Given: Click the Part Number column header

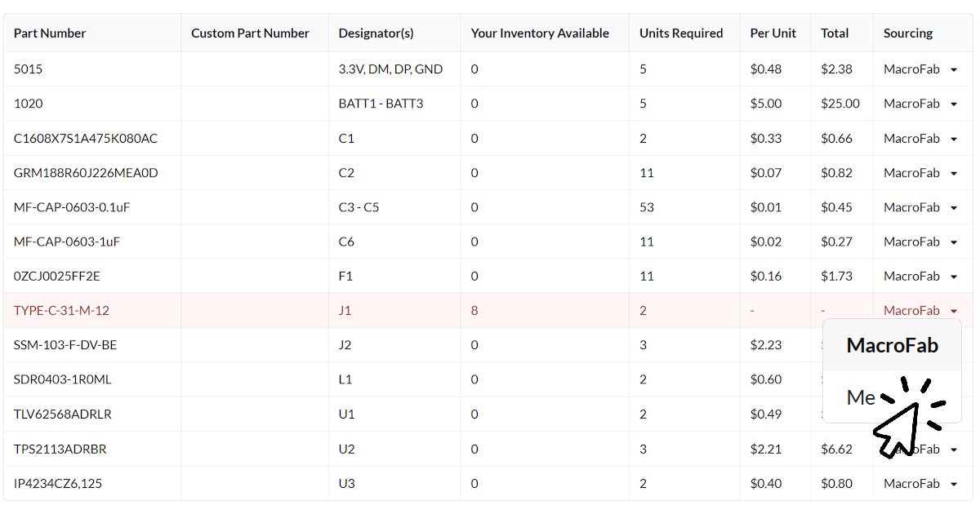Looking at the screenshot, I should click(50, 33).
